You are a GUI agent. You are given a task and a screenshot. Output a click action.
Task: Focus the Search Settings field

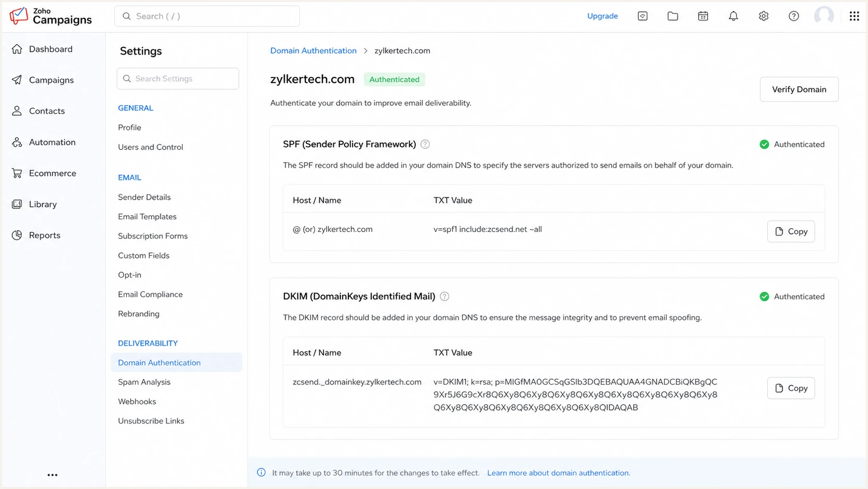pyautogui.click(x=178, y=78)
